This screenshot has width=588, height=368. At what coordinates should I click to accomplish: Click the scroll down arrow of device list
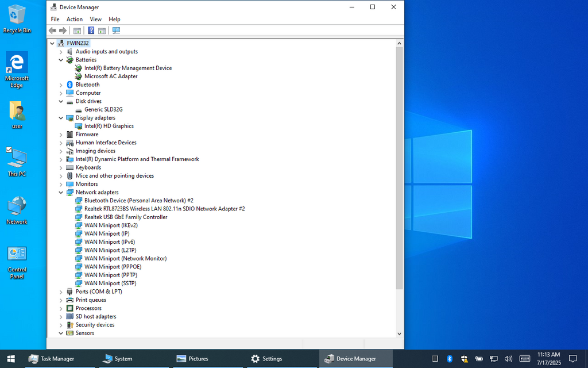coord(399,333)
